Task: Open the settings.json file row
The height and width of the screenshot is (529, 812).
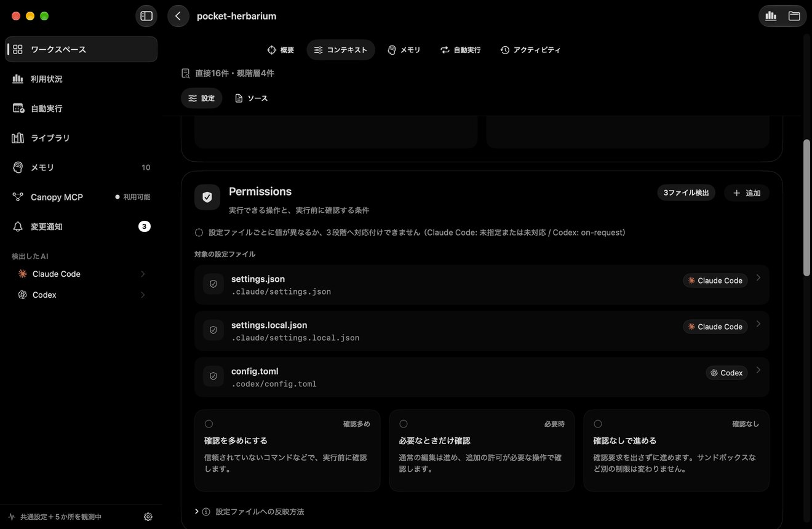Action: (x=482, y=285)
